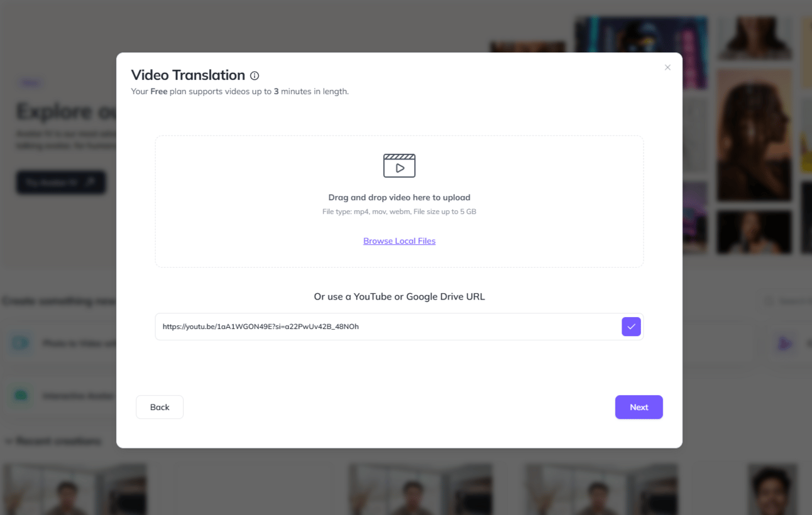Open the smiling man thumbnail at bottom right
This screenshot has height=515, width=812.
(x=772, y=489)
